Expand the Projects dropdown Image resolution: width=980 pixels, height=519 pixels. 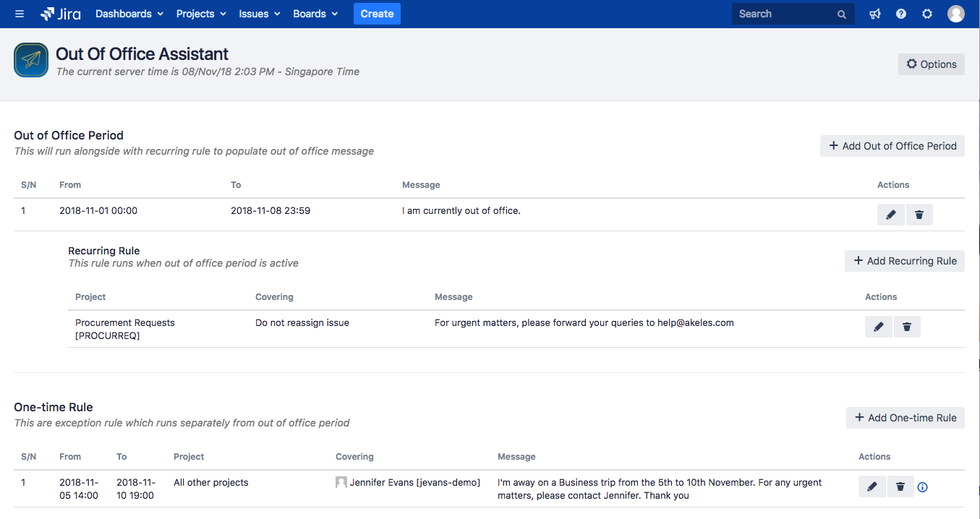(200, 14)
